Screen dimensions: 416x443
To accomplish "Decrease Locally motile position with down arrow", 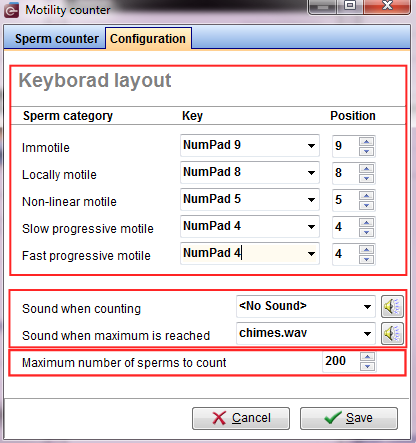I will pos(367,178).
